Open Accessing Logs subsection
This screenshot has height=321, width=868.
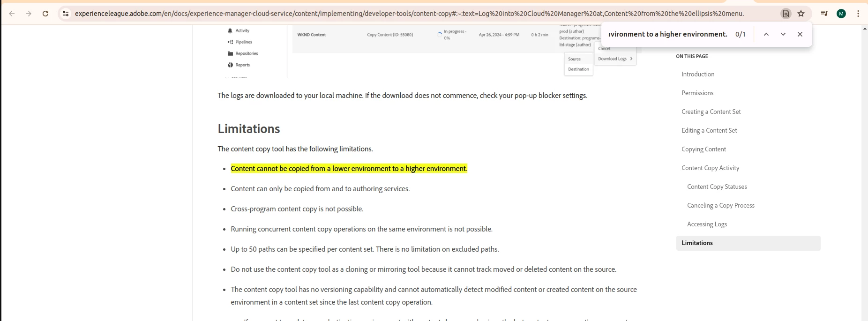click(707, 224)
